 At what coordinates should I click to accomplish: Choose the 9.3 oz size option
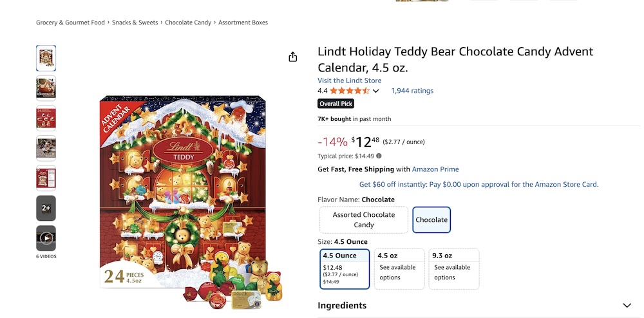[454, 269]
